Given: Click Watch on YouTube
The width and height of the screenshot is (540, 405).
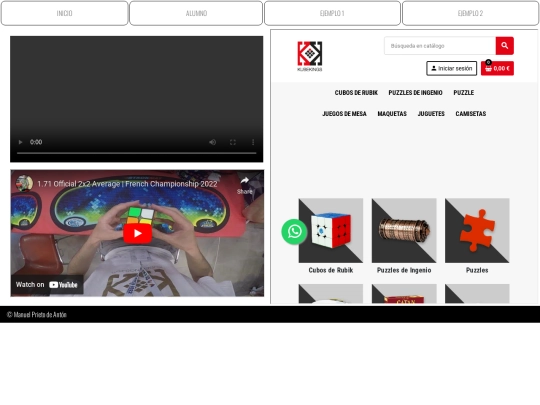Looking at the screenshot, I should click(47, 284).
